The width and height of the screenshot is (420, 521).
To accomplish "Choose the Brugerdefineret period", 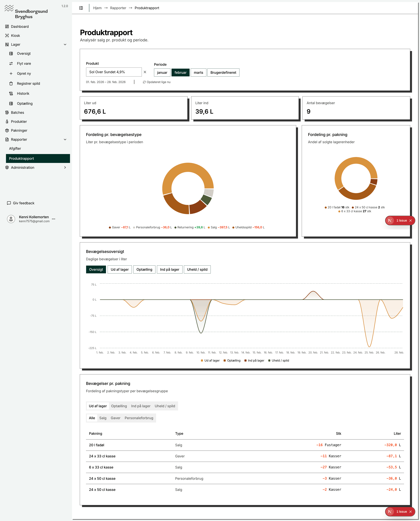I will 223,73.
